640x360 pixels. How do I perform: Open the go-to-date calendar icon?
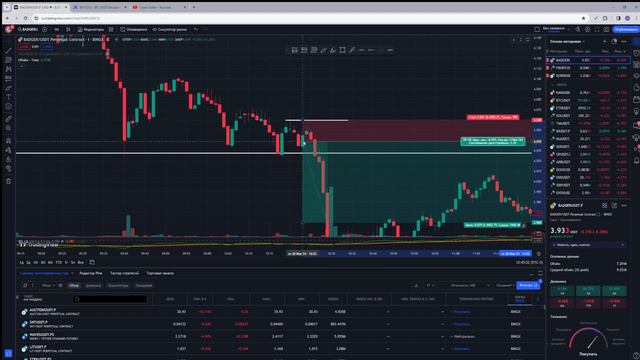tap(92, 262)
